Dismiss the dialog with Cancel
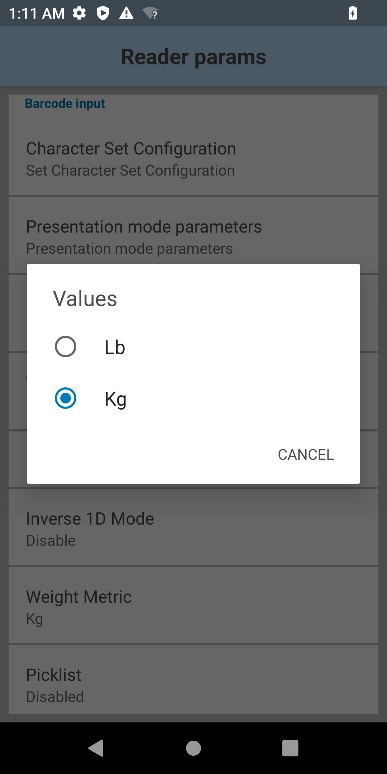Screen dimensions: 387x774 pyautogui.click(x=306, y=455)
